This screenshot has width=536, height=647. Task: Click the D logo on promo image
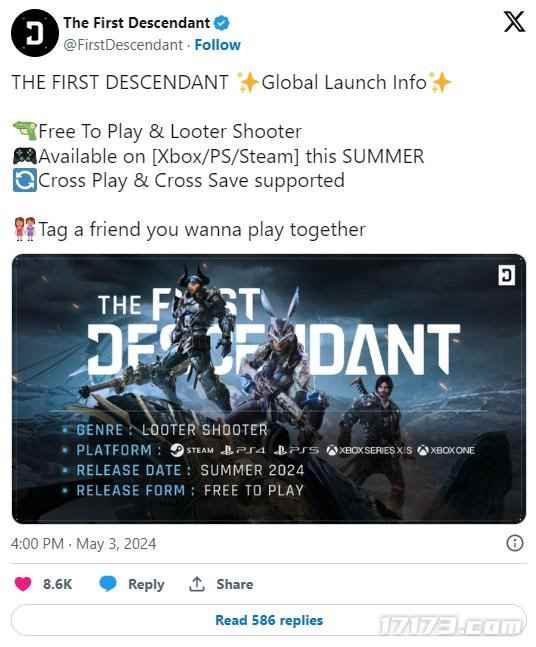pyautogui.click(x=506, y=275)
